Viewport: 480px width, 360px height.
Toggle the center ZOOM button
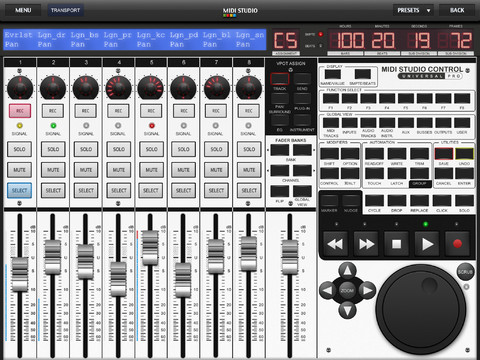point(347,290)
